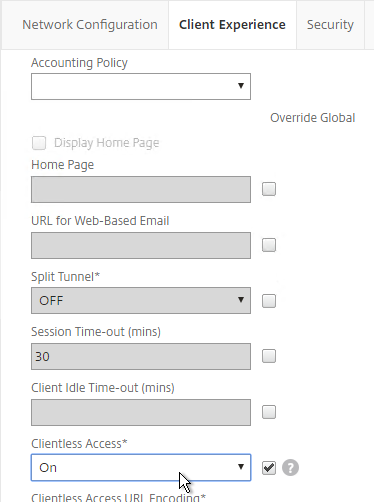
Task: Check override box for Session Time-out
Action: pos(269,356)
